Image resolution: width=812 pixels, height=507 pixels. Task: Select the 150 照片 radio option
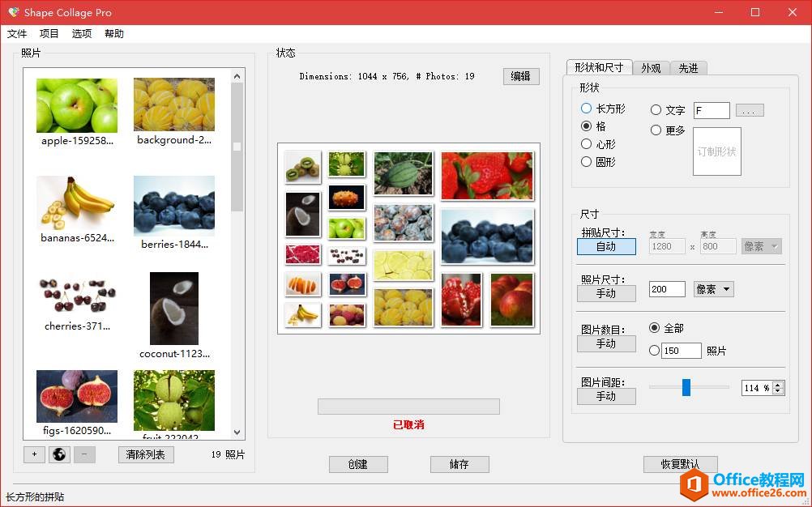point(654,350)
